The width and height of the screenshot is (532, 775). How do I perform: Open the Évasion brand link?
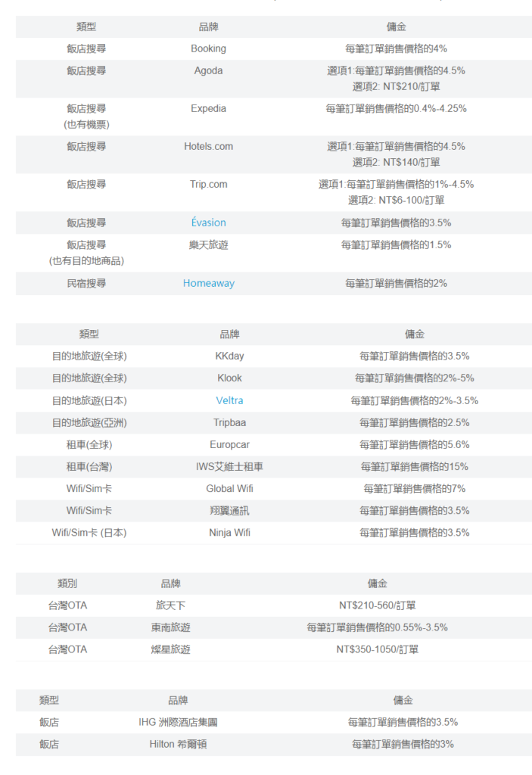point(208,223)
